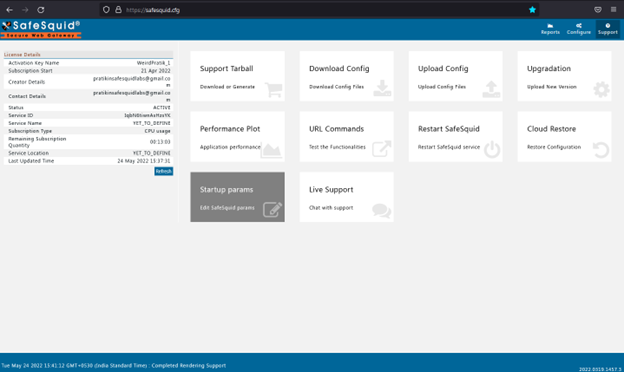The width and height of the screenshot is (624, 372).
Task: Click the 'Service Location' row label
Action: click(x=28, y=153)
